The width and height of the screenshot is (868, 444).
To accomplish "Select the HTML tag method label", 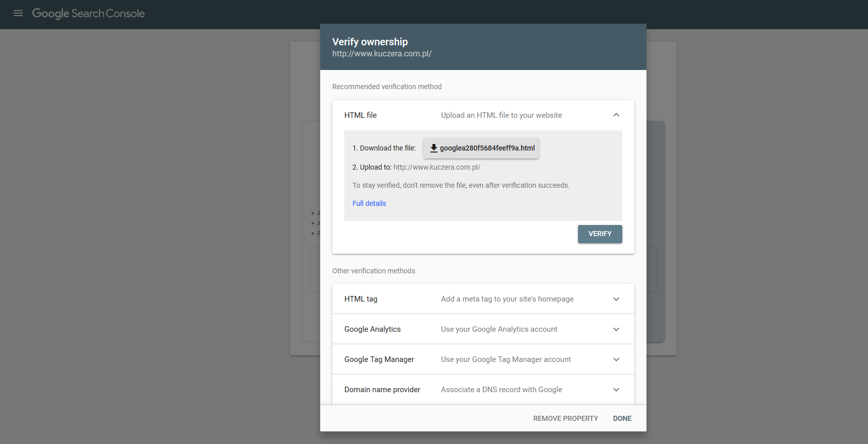I will (x=360, y=299).
